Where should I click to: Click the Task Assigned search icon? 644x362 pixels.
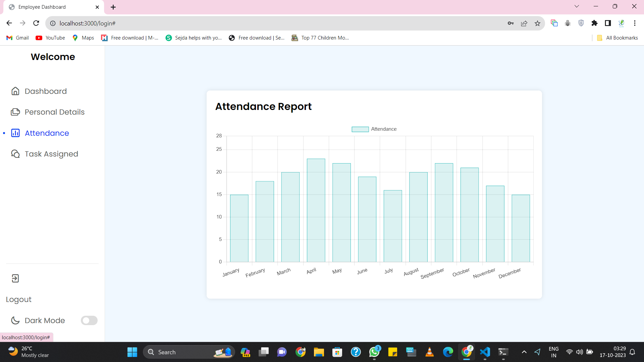tap(15, 154)
